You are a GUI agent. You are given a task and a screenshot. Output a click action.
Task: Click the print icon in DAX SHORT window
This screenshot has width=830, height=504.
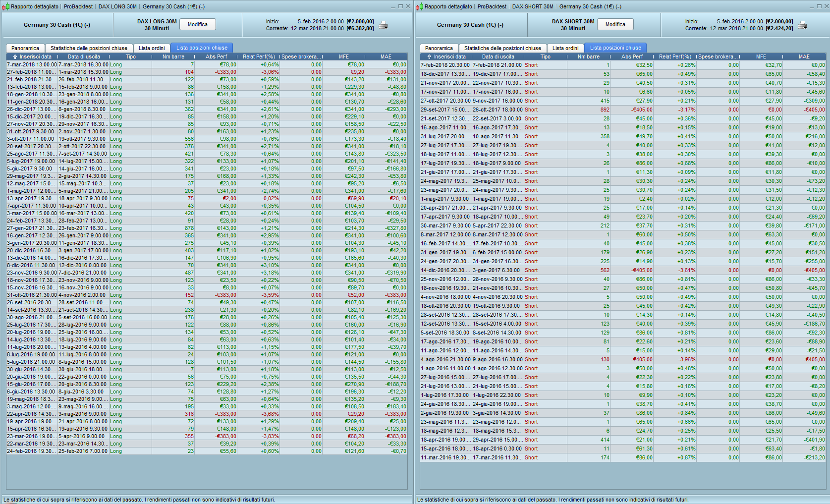coord(802,25)
